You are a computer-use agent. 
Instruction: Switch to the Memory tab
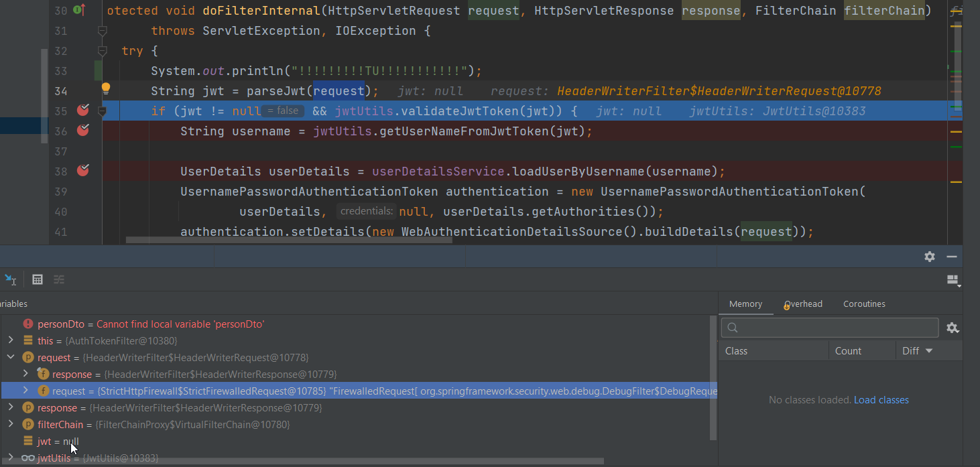[745, 304]
